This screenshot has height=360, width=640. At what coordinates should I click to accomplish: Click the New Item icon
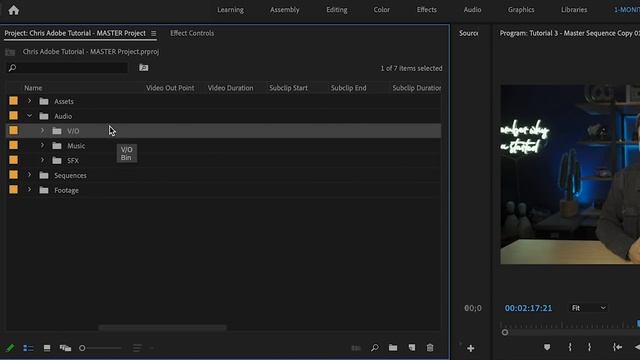(x=412, y=348)
